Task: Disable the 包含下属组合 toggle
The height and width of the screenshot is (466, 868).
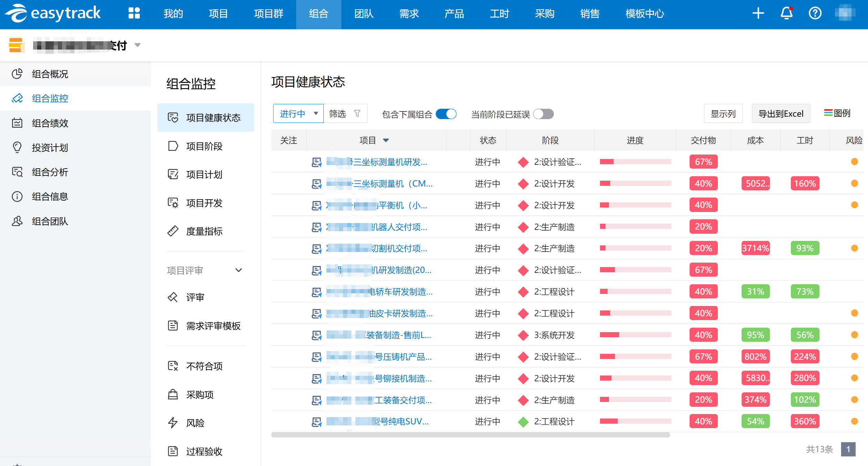Action: pyautogui.click(x=446, y=114)
